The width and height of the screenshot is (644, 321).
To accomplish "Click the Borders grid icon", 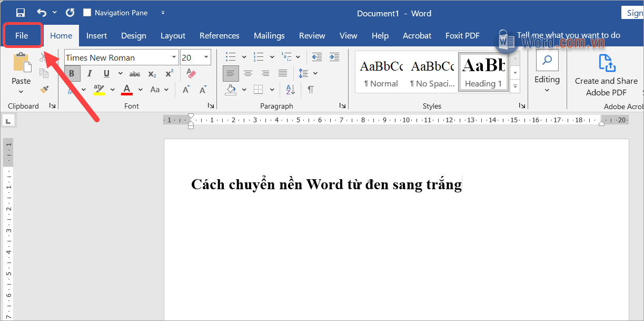I will click(258, 90).
